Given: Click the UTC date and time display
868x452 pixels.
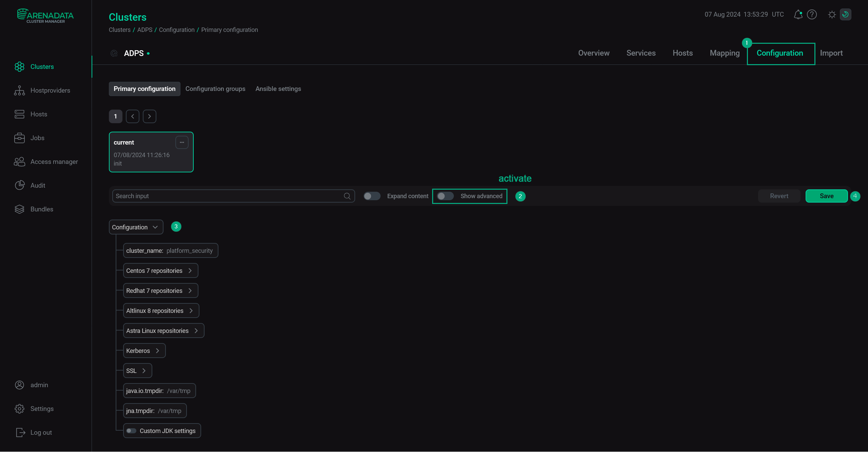Looking at the screenshot, I should click(744, 14).
